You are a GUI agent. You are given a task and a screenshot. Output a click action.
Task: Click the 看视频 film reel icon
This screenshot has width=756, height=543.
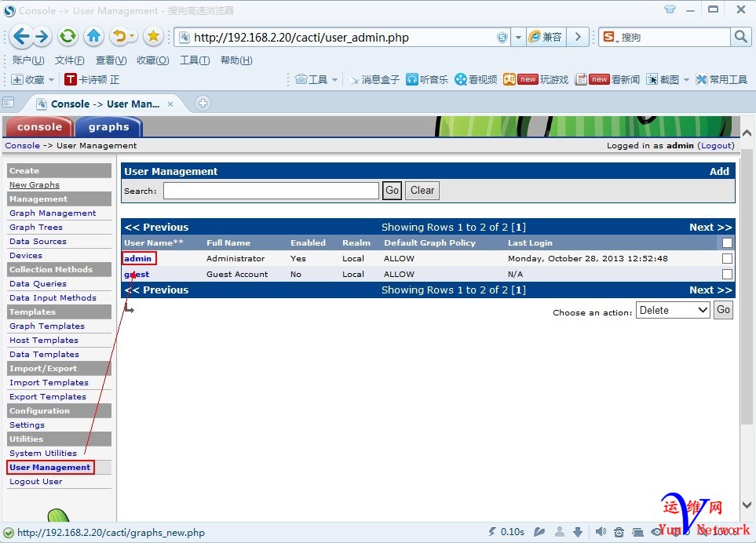[461, 79]
